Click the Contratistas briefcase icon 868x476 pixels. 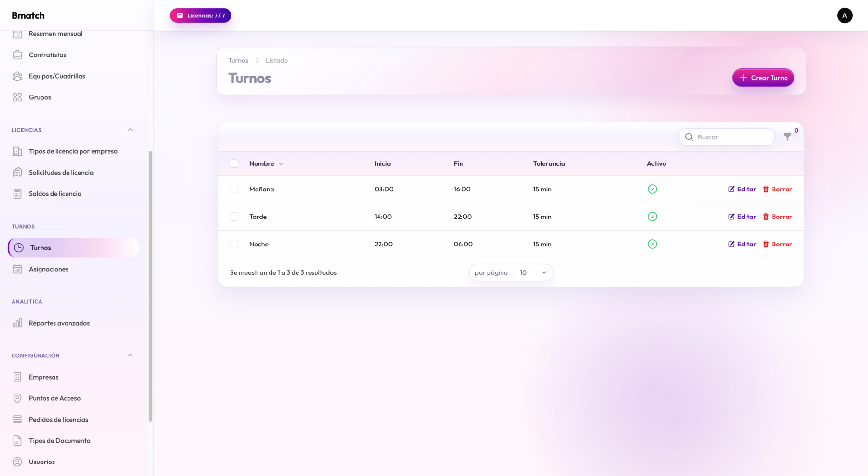[x=17, y=55]
